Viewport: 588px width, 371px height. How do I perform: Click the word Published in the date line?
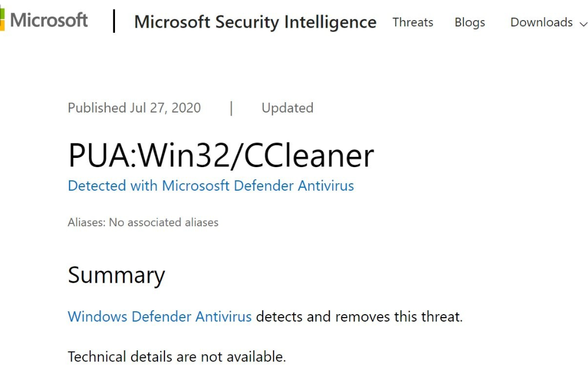coord(97,108)
